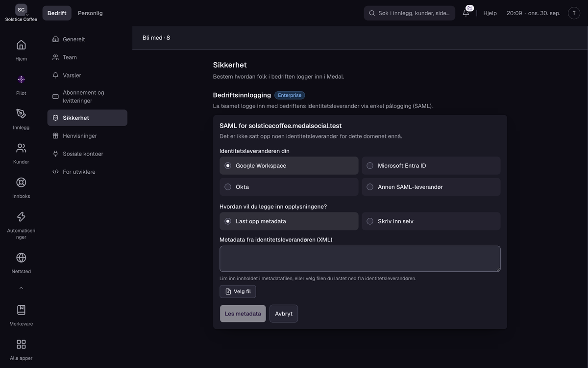Open the Merkevare book icon
This screenshot has width=588, height=368.
(21, 310)
